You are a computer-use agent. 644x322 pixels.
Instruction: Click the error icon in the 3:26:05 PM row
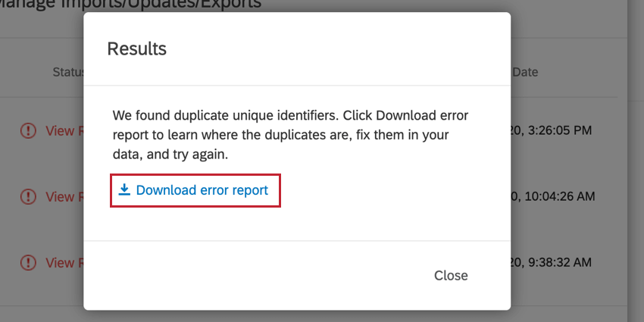coord(28,130)
